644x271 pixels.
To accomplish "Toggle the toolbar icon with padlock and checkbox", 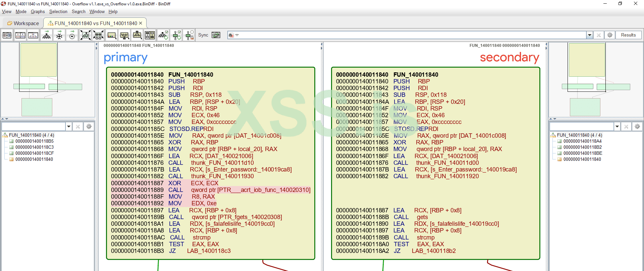I will pos(190,35).
